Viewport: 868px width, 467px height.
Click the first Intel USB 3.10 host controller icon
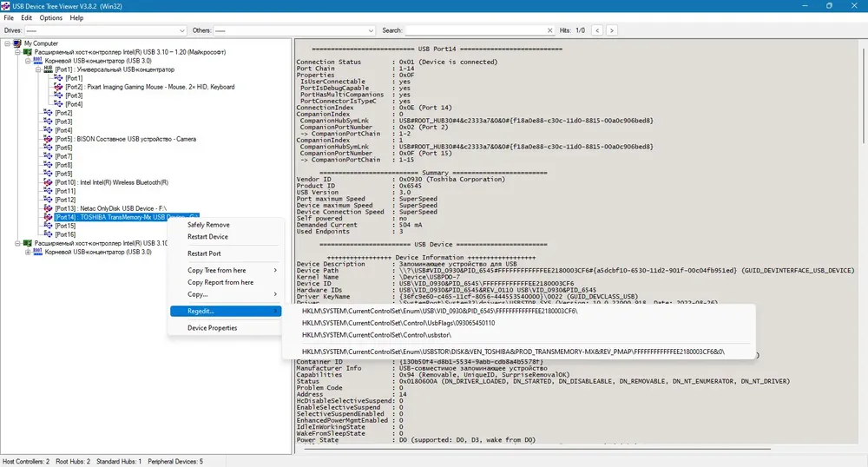point(27,52)
